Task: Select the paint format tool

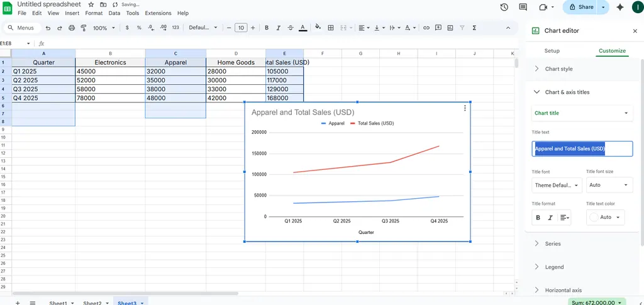Action: click(x=83, y=28)
